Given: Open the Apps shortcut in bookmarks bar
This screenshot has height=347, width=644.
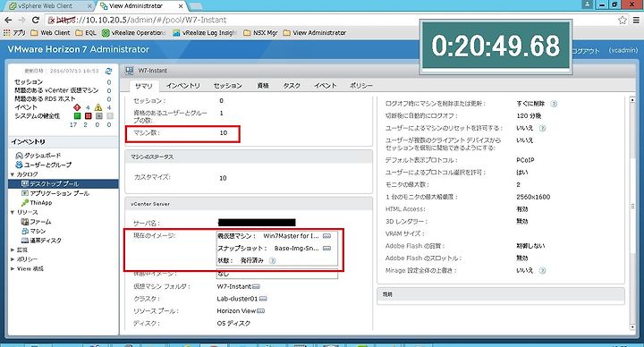Looking at the screenshot, I should 15,33.
